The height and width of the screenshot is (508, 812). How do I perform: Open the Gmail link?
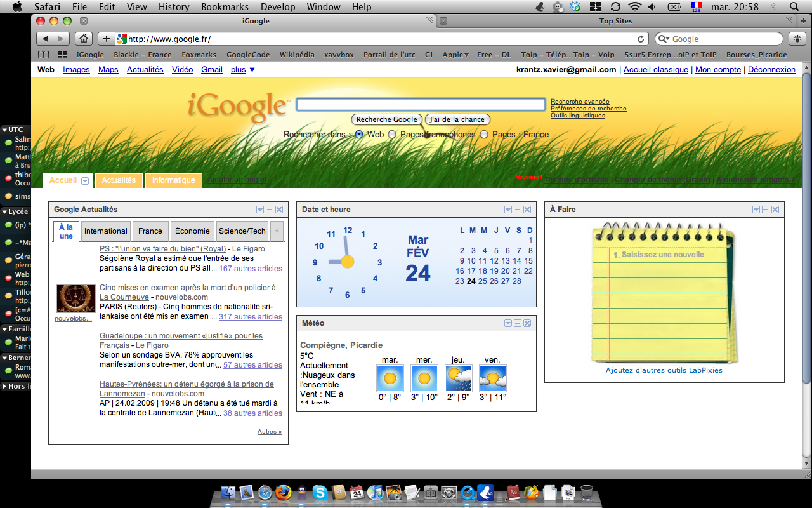(212, 70)
